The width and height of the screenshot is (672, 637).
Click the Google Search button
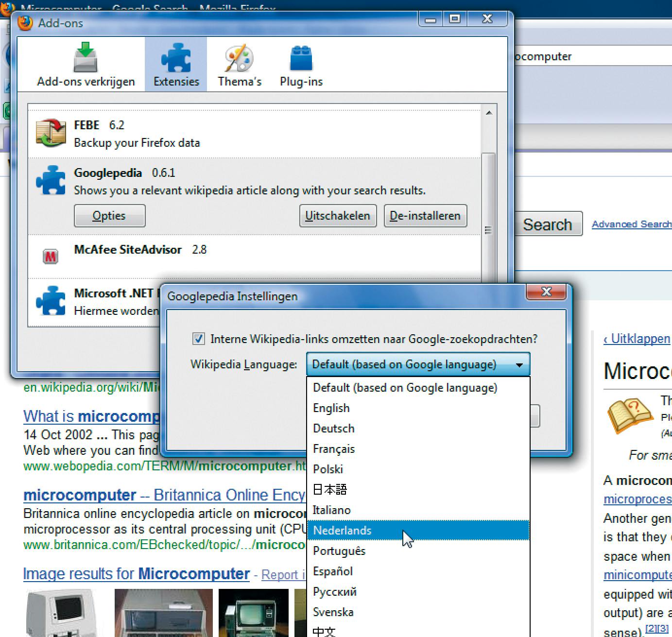(x=548, y=224)
